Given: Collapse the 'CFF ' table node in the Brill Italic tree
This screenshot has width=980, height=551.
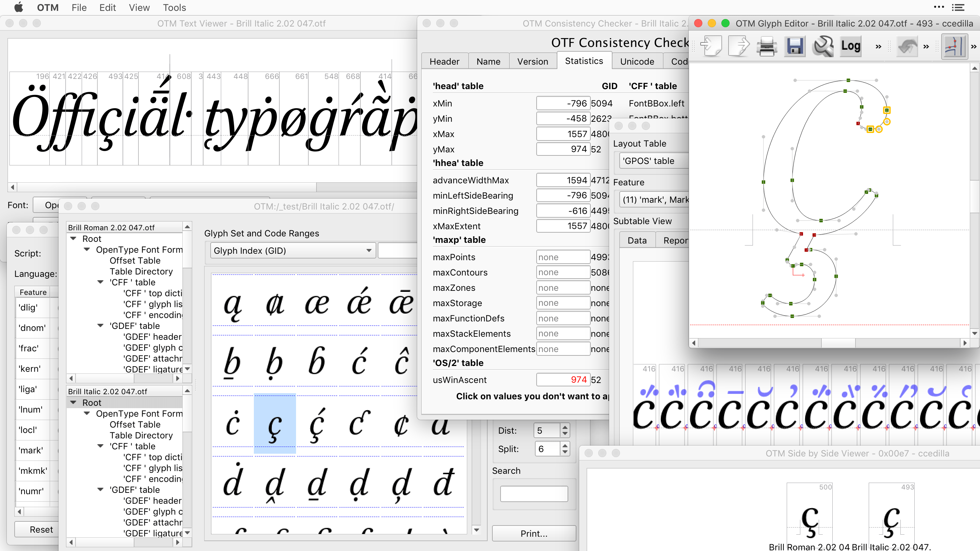Looking at the screenshot, I should tap(100, 446).
